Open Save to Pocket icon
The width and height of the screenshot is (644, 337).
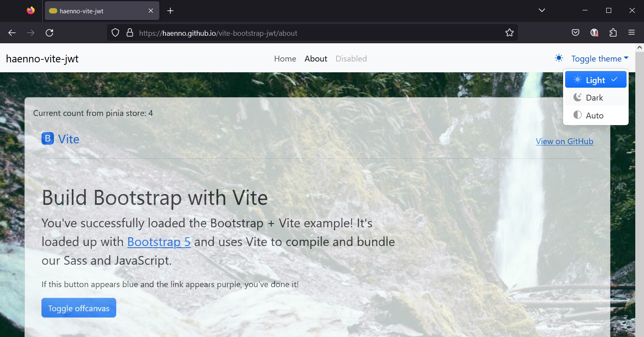click(576, 33)
